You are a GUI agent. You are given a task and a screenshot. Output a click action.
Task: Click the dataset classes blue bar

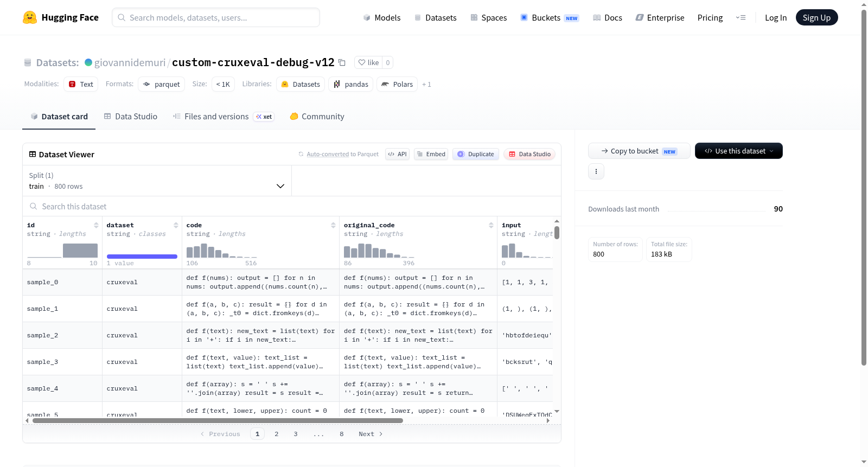click(142, 257)
